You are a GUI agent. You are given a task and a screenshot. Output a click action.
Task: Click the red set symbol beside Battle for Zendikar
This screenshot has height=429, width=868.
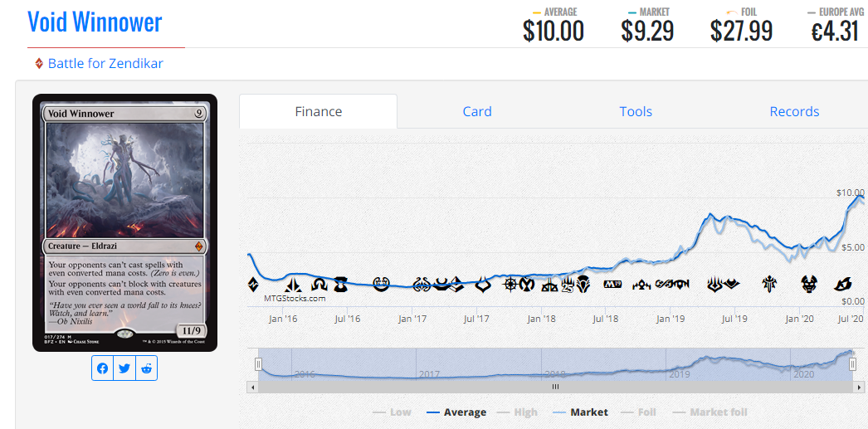[39, 64]
